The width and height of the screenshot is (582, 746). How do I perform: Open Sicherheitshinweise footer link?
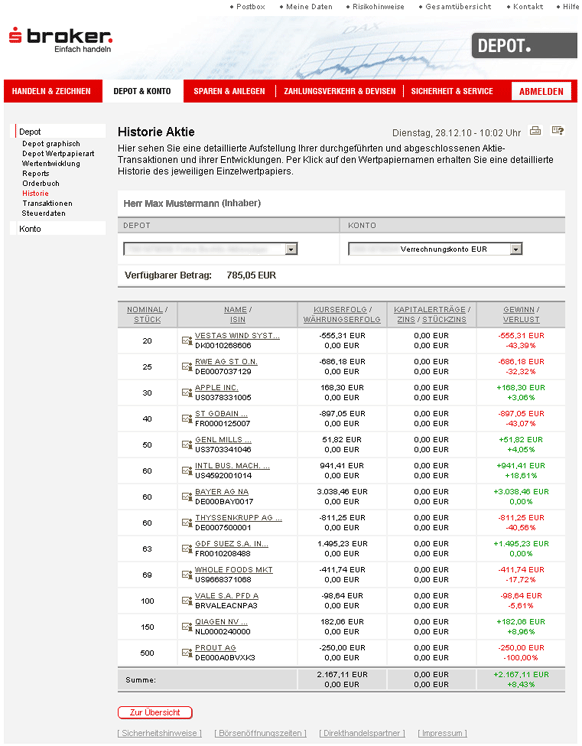160,733
